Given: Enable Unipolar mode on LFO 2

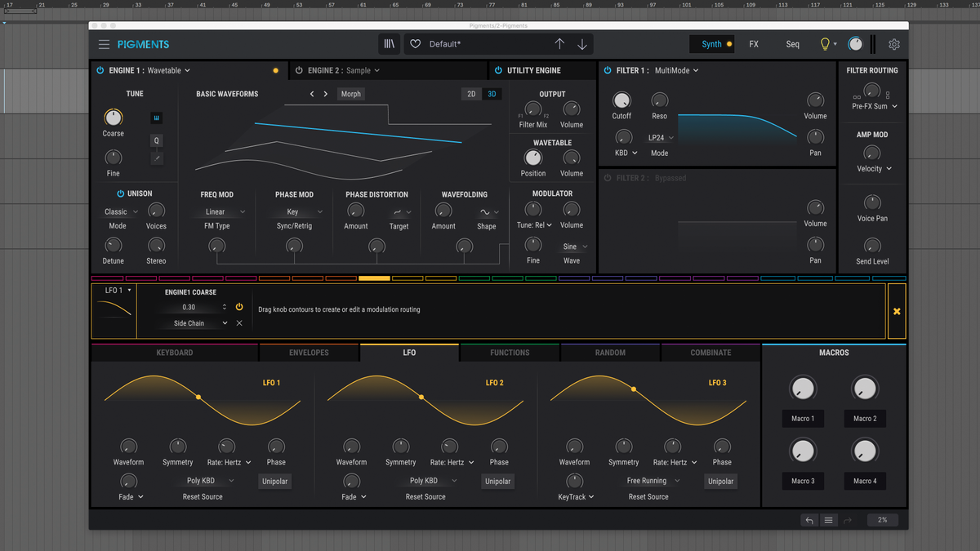Looking at the screenshot, I should pos(497,481).
